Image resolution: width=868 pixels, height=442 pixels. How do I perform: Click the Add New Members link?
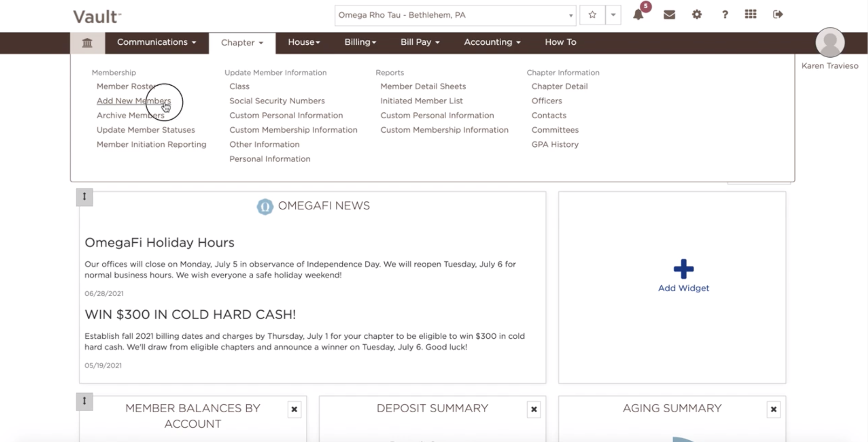point(133,101)
